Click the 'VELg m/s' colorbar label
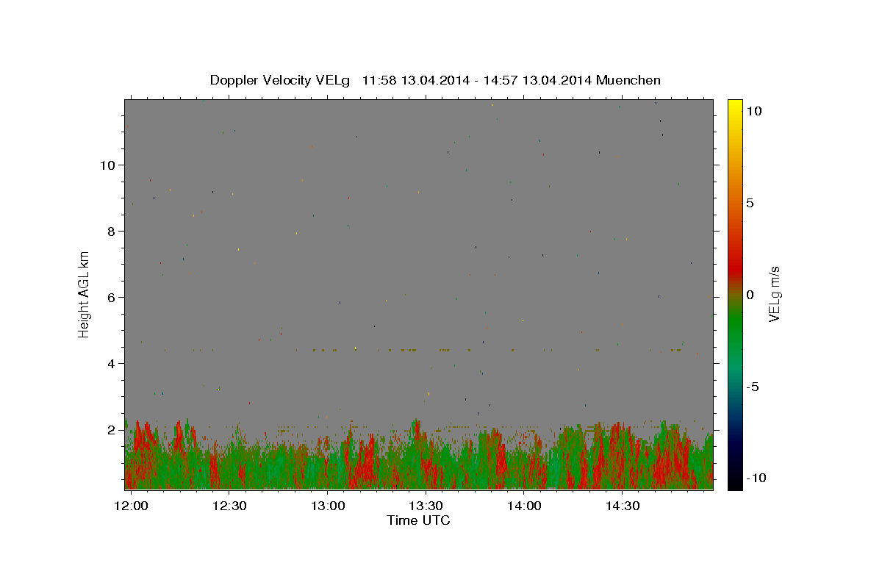This screenshot has height=588, width=882. tap(773, 294)
